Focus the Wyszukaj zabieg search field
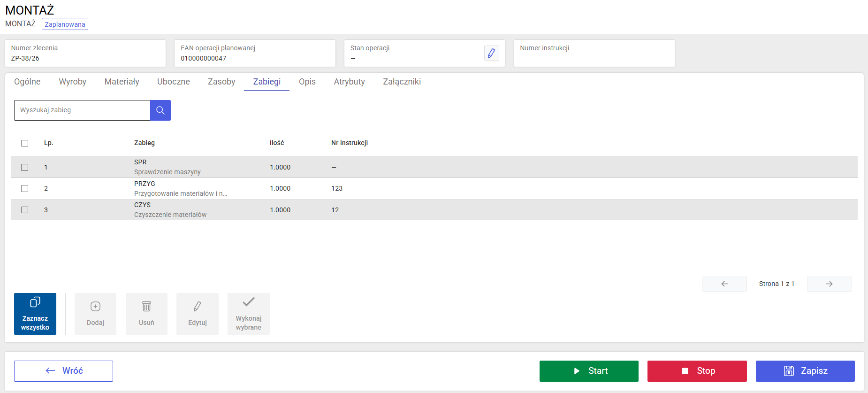 [82, 110]
